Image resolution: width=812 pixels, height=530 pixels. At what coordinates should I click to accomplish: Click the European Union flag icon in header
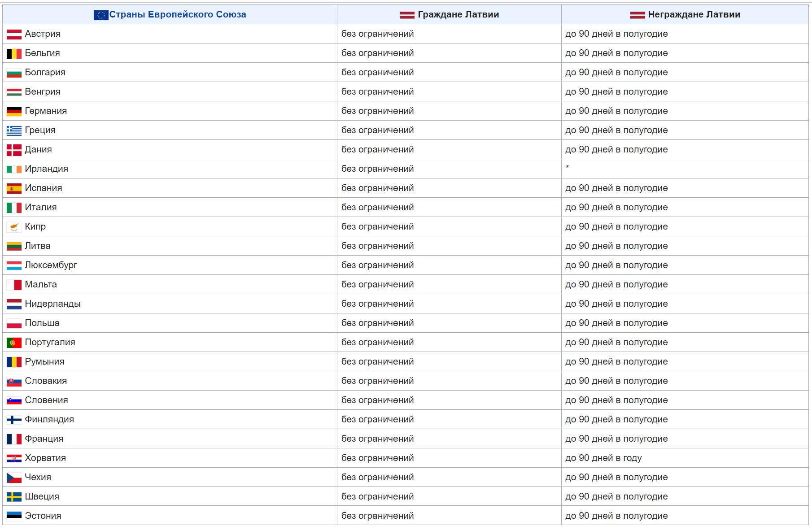coord(101,15)
